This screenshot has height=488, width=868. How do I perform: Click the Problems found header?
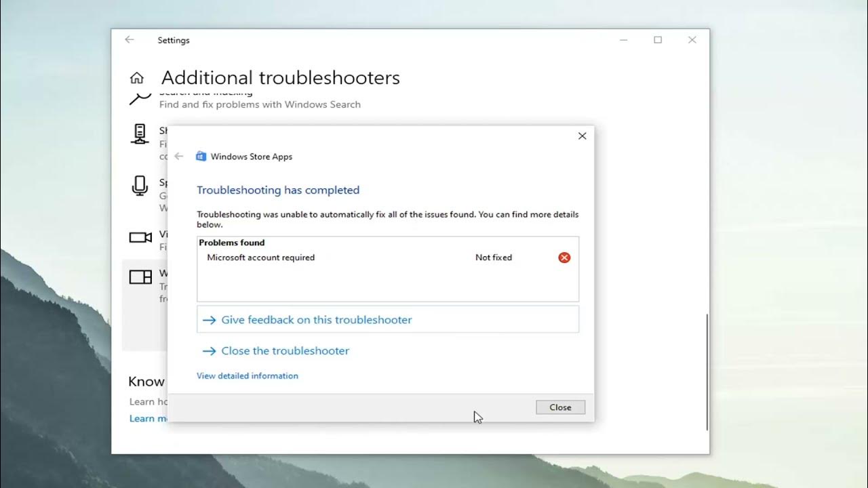232,243
